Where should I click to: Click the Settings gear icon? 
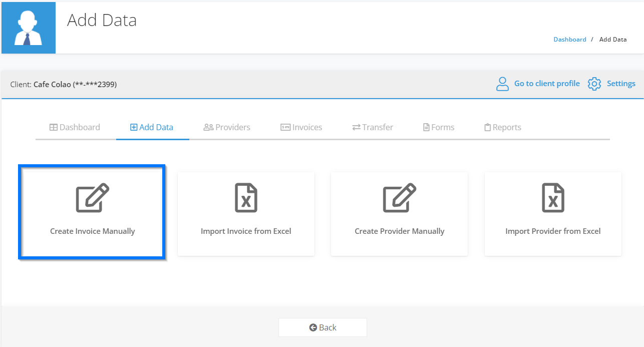pyautogui.click(x=594, y=84)
